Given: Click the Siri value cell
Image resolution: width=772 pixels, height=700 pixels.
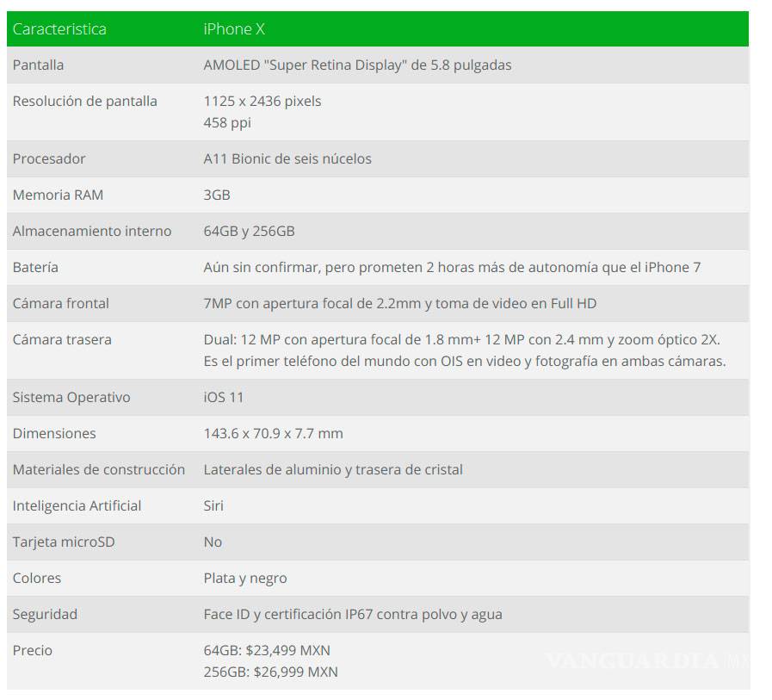Looking at the screenshot, I should [x=213, y=505].
